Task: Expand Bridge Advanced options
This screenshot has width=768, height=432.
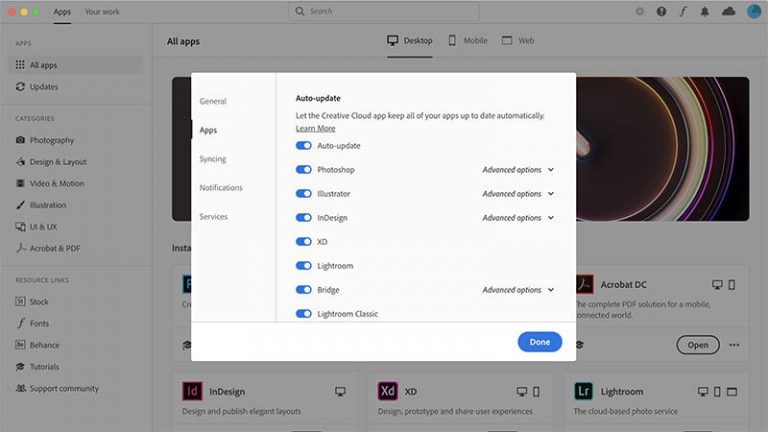Action: [518, 289]
